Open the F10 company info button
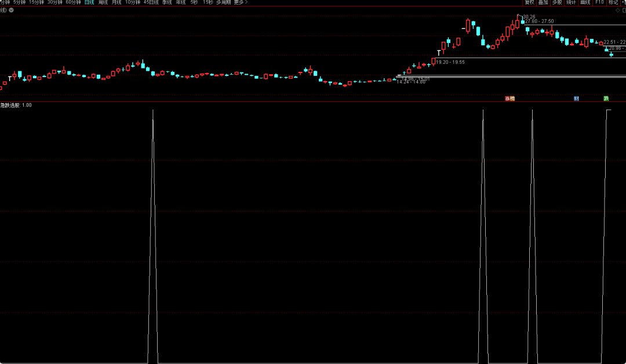Viewport: 626px width, 364px height. [x=599, y=2]
